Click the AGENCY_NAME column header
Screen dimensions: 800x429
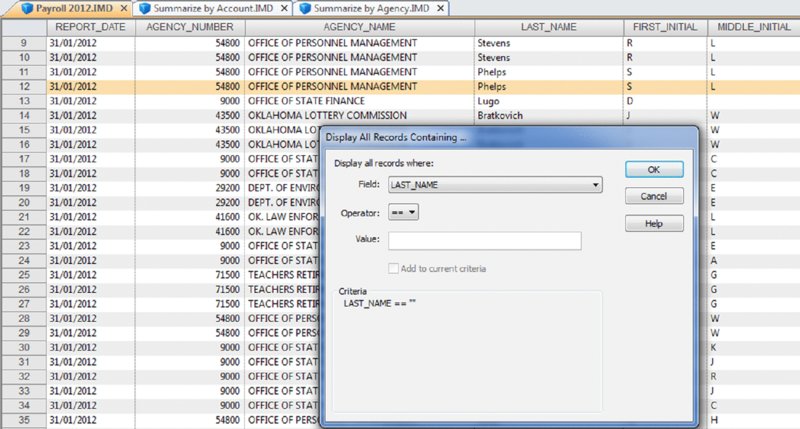point(359,27)
